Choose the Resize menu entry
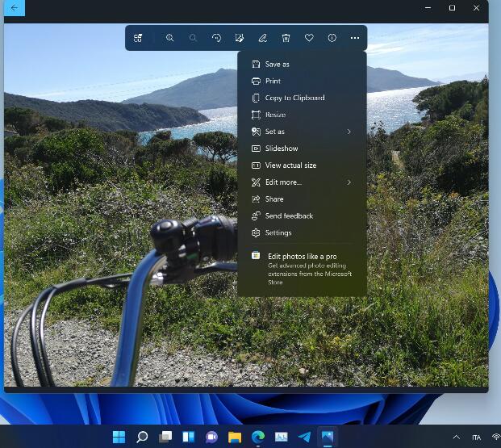501x448 pixels. pyautogui.click(x=302, y=115)
